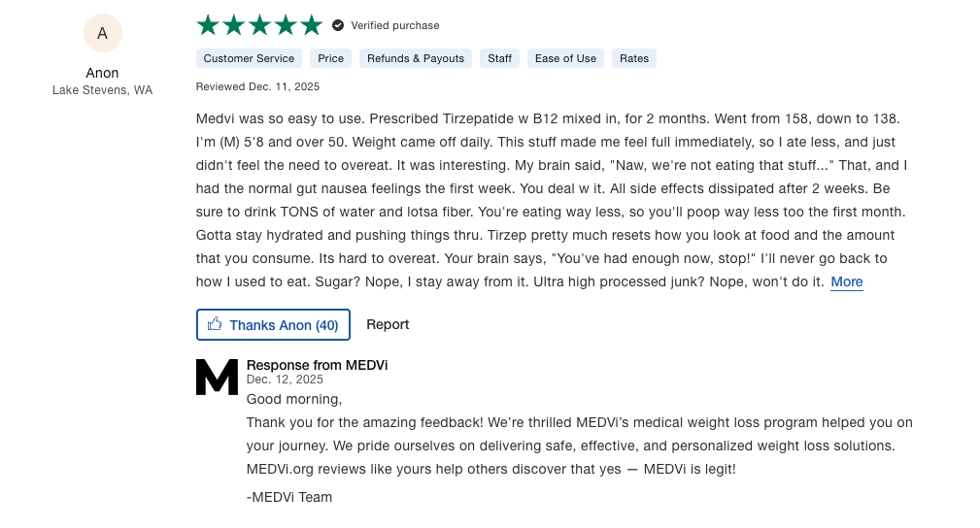The height and width of the screenshot is (528, 980).
Task: Select the Ease of Use tag
Action: [565, 58]
